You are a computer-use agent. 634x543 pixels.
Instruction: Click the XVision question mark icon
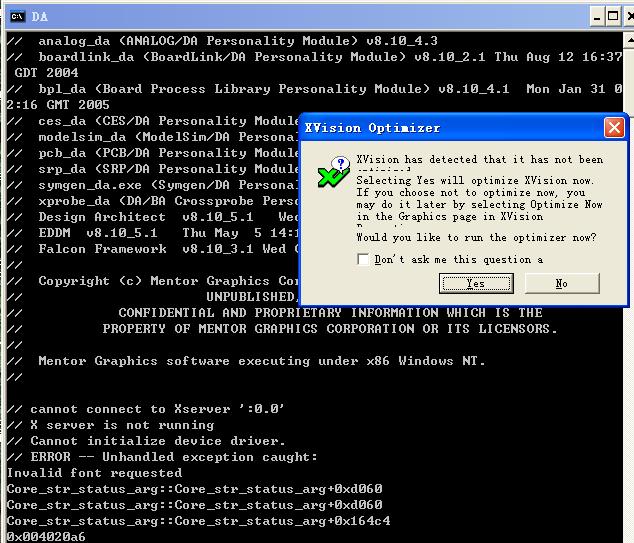(x=333, y=172)
